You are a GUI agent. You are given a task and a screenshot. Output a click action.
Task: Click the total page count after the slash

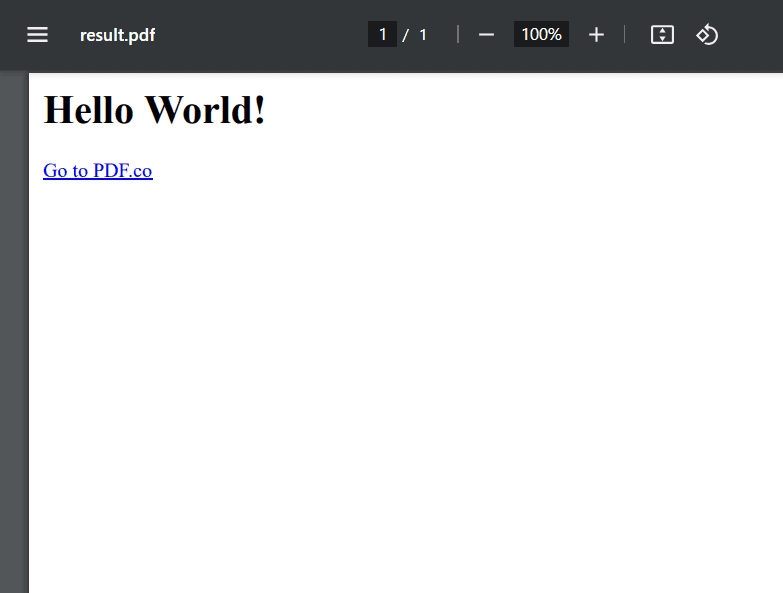423,35
